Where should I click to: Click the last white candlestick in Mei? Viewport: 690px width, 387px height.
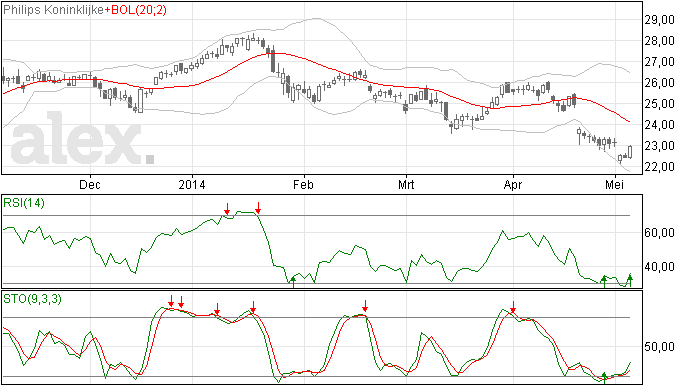tap(630, 152)
